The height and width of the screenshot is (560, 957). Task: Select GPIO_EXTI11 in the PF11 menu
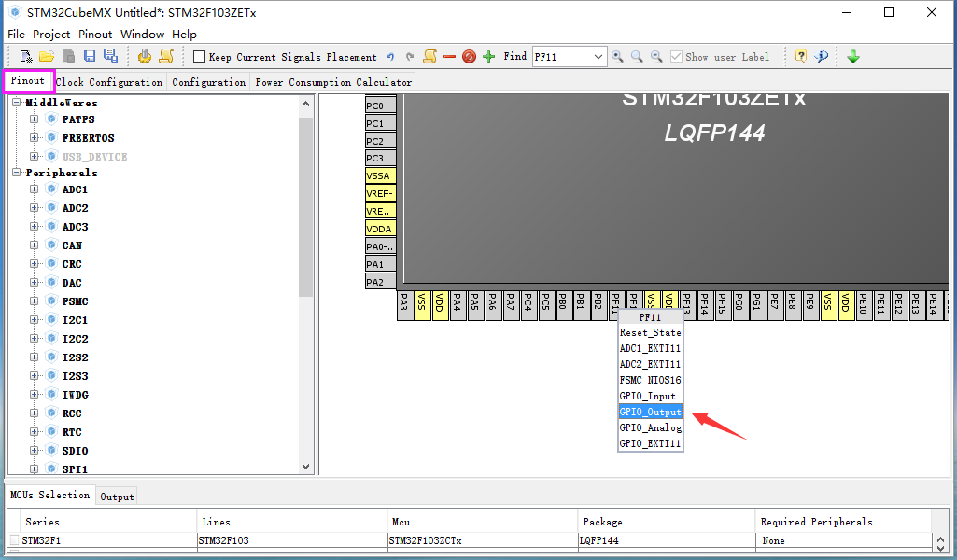coord(650,443)
